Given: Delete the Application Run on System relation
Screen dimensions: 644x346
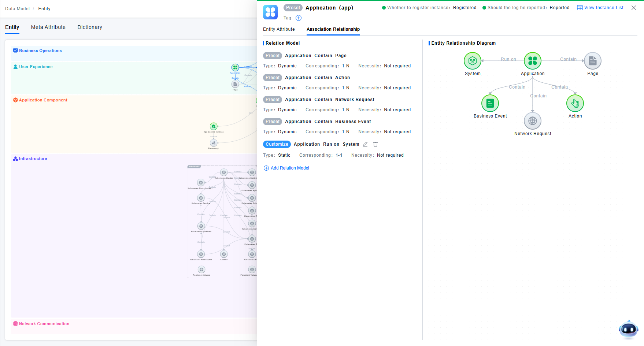Looking at the screenshot, I should pyautogui.click(x=375, y=144).
